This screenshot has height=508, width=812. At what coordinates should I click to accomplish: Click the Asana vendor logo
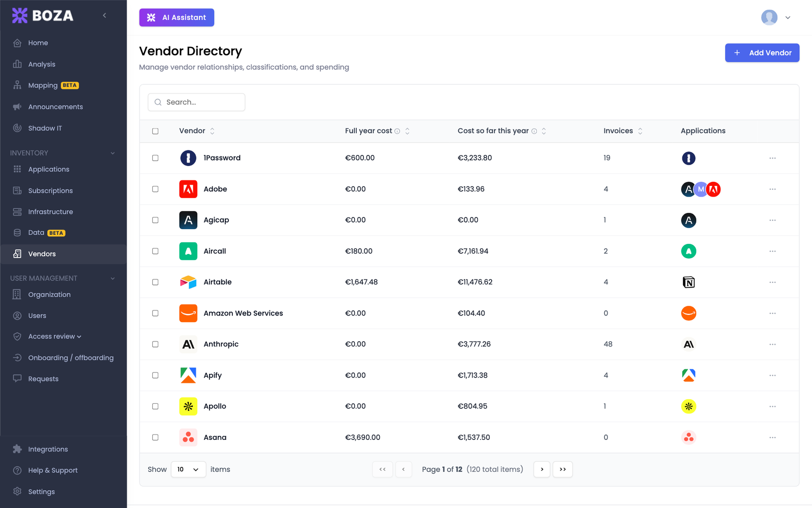click(x=188, y=437)
